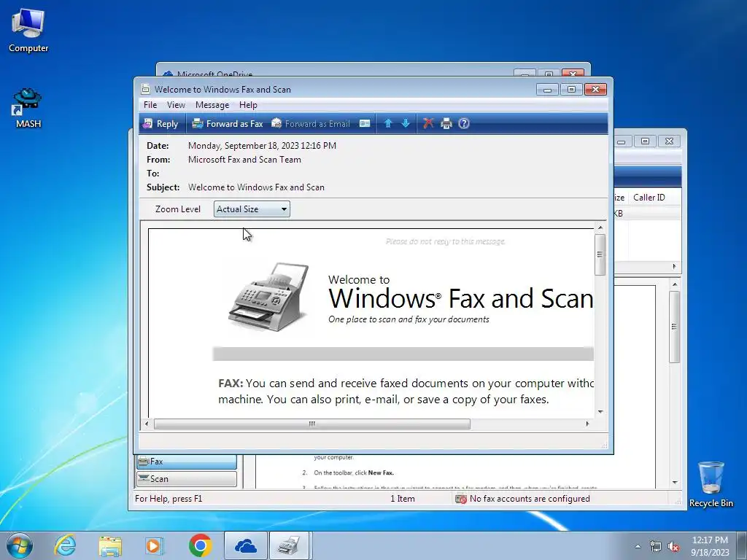Open the Windows Start menu
The image size is (747, 560).
tap(20, 545)
